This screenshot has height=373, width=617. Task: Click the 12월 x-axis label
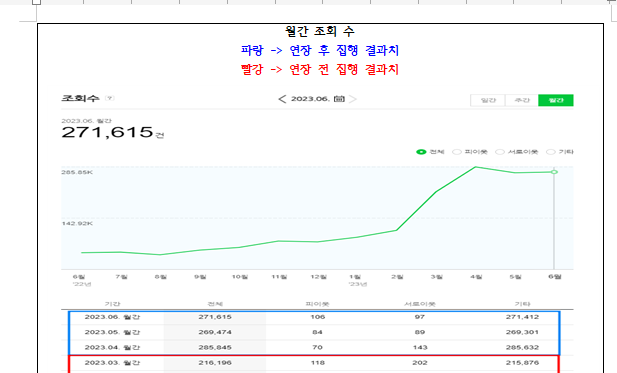(x=318, y=277)
